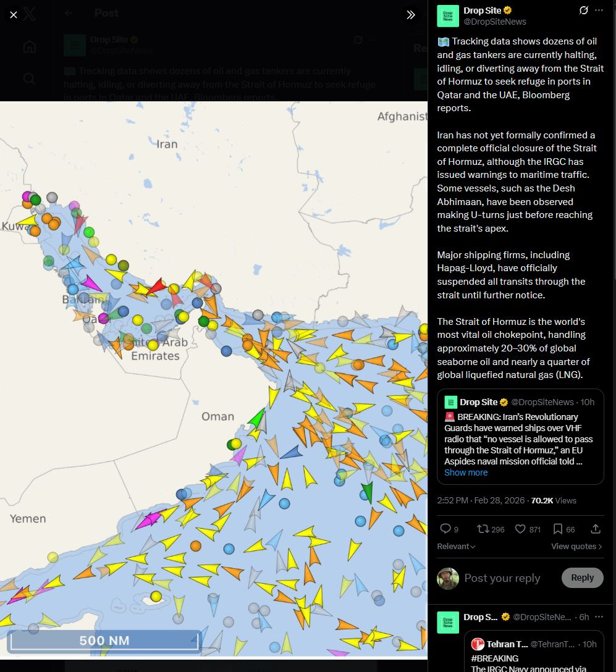
Task: Click the Grok icon on the main post
Action: (583, 10)
